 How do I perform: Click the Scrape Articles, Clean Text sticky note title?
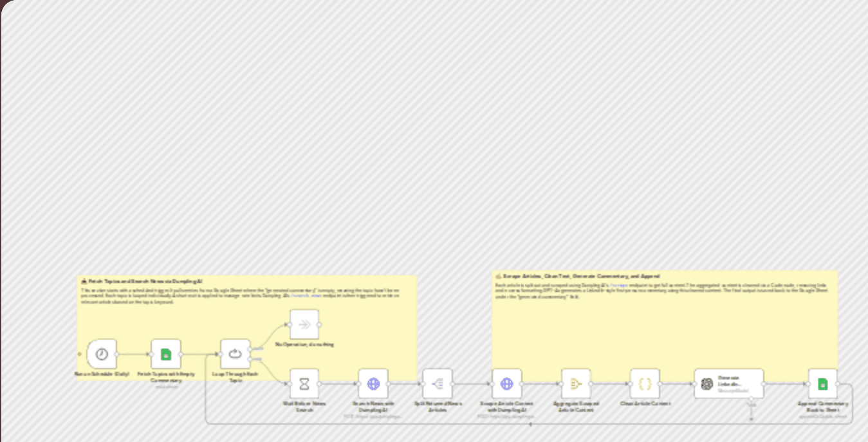coord(577,275)
